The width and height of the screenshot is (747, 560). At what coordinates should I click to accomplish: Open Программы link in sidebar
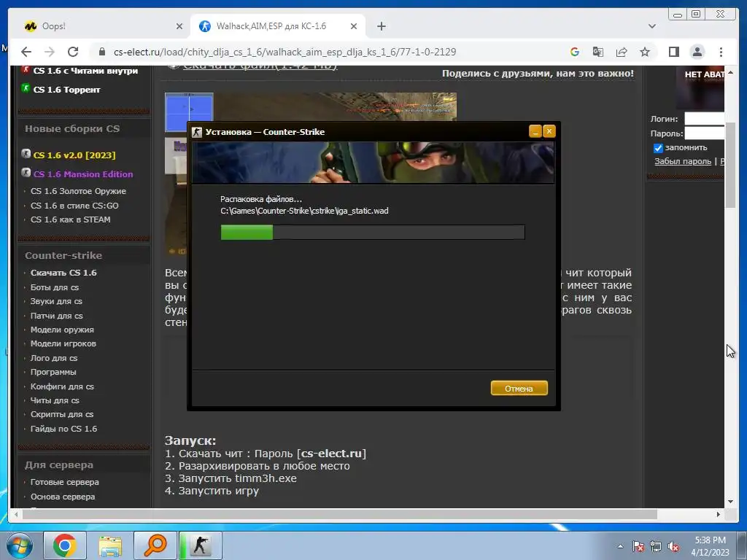[53, 372]
